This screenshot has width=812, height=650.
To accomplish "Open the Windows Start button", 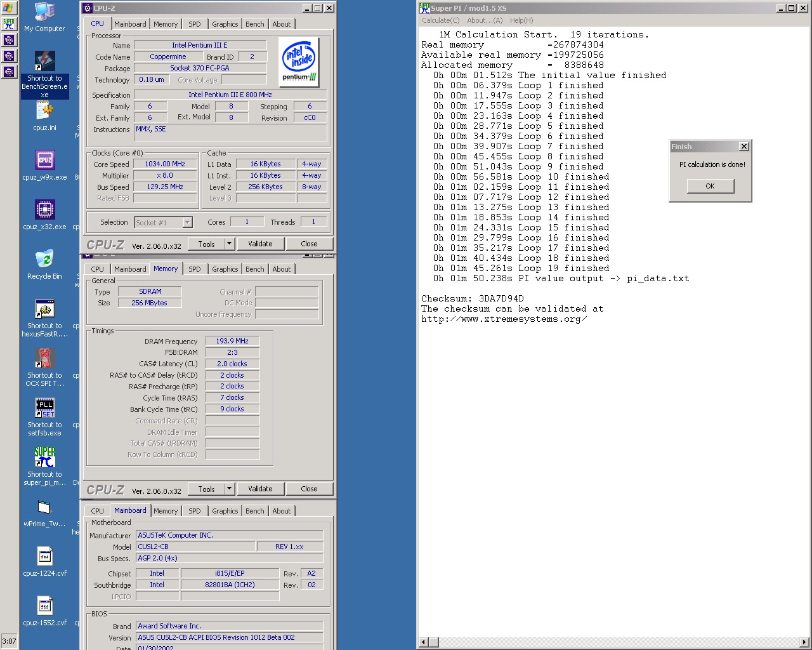I will (x=9, y=8).
